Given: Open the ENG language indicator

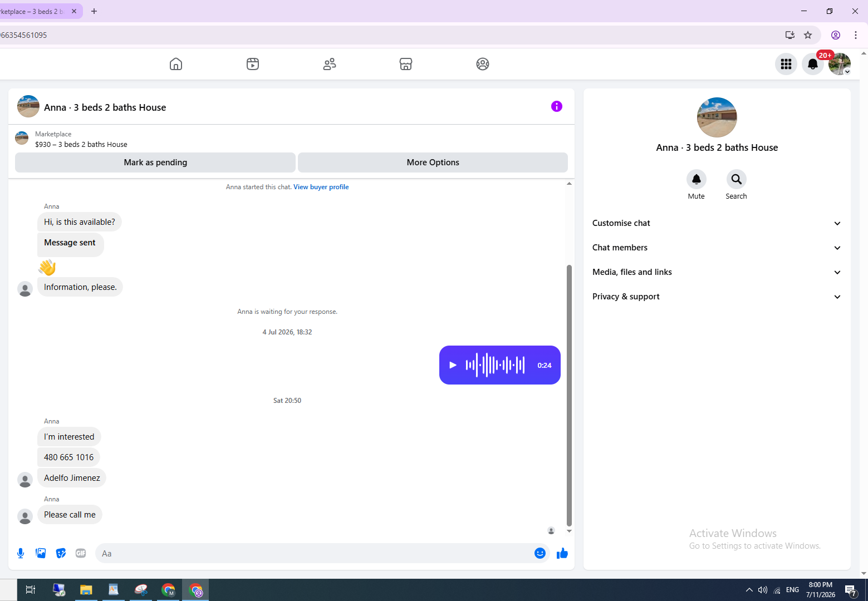Looking at the screenshot, I should (792, 590).
